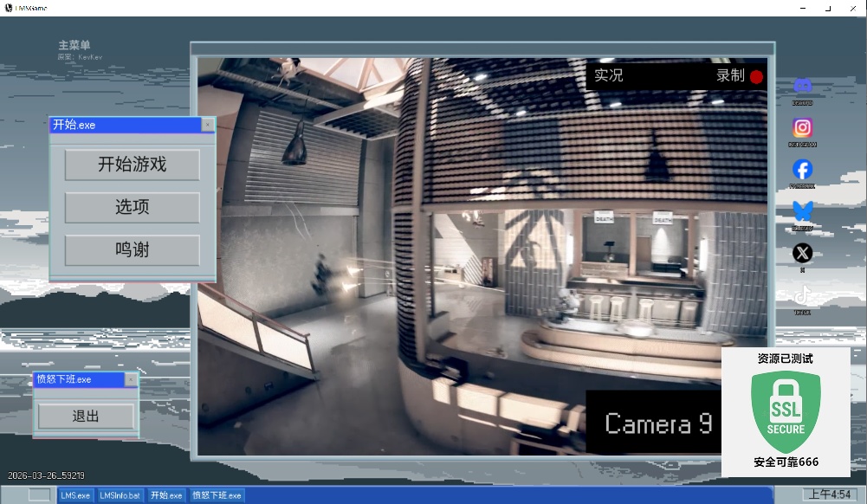This screenshot has width=867, height=504.
Task: Click the 开始游戏 button
Action: click(x=133, y=165)
